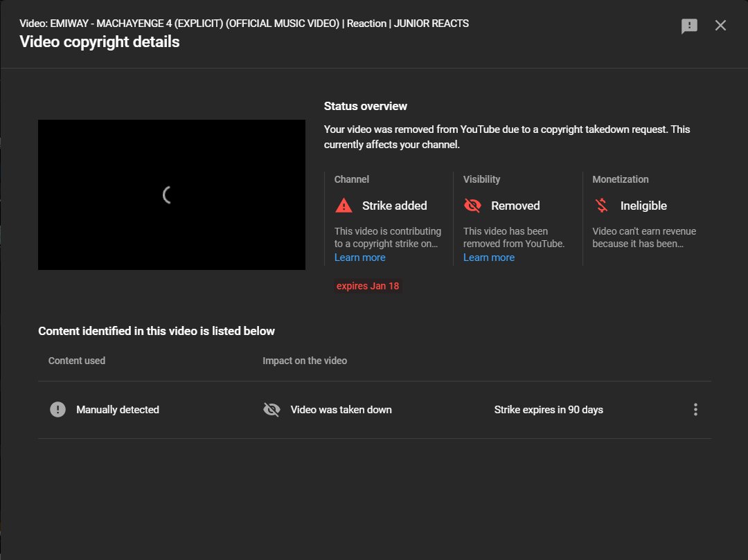Click 'Strike added' status text
This screenshot has height=560, width=748.
[395, 206]
